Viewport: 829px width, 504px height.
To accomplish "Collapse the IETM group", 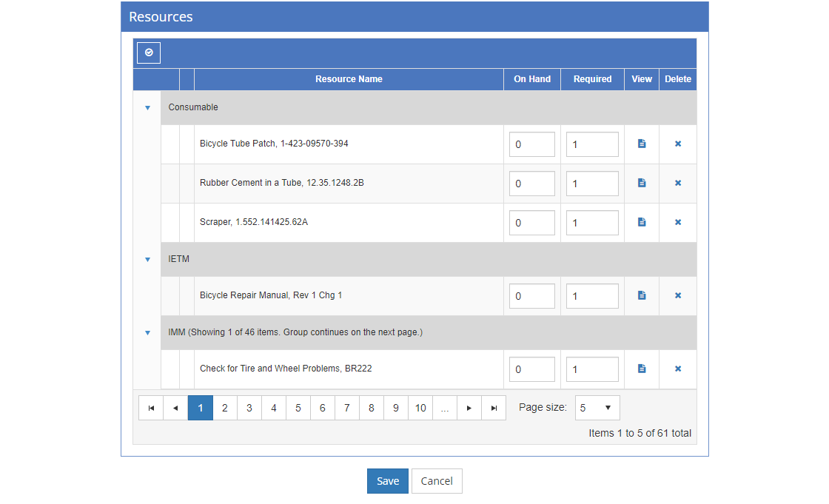I will [x=147, y=260].
